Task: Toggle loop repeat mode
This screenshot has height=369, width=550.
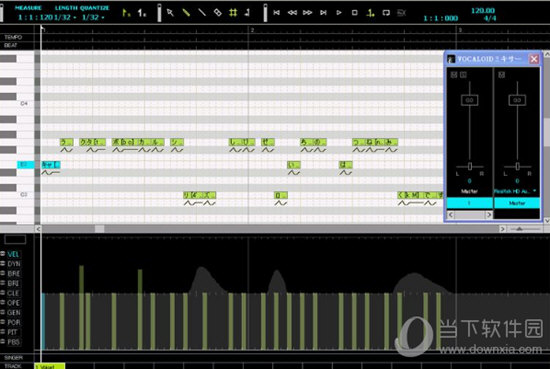Action: click(386, 13)
